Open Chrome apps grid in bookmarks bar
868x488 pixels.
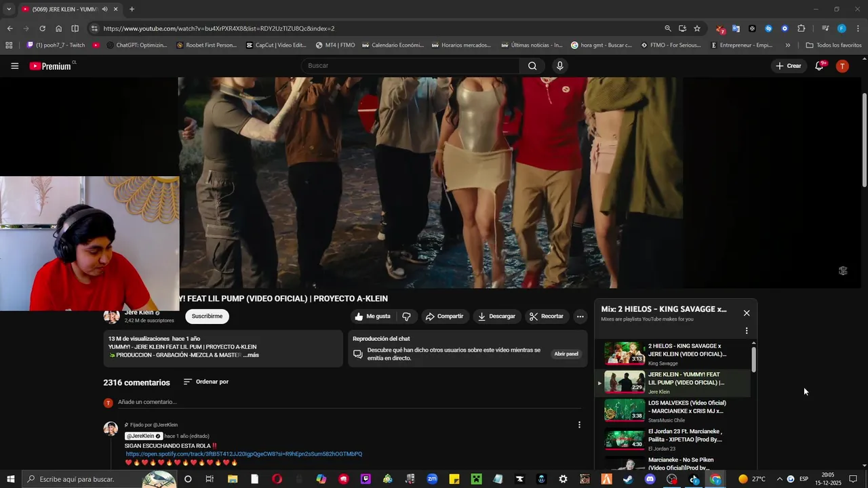point(9,45)
